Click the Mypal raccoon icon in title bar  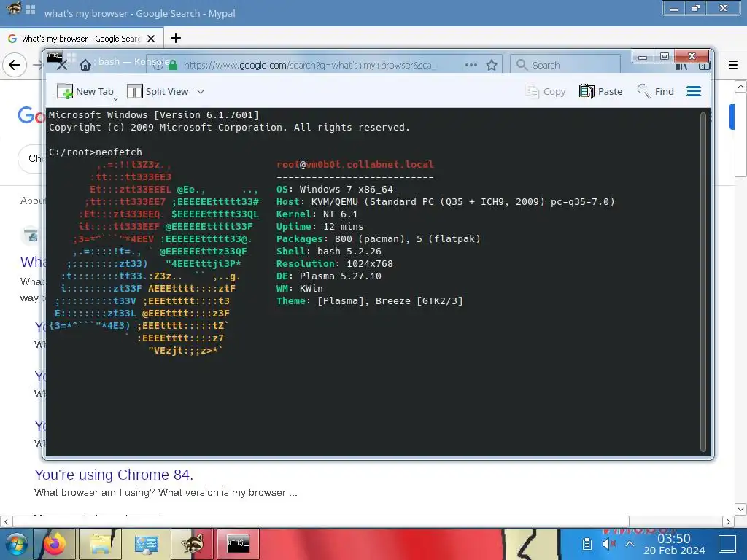(13, 8)
